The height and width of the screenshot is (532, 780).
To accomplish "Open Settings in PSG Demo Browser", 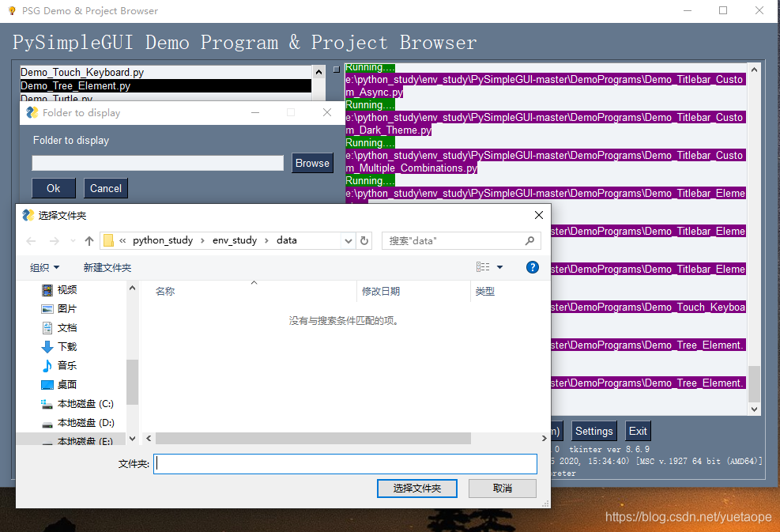I will tap(594, 431).
